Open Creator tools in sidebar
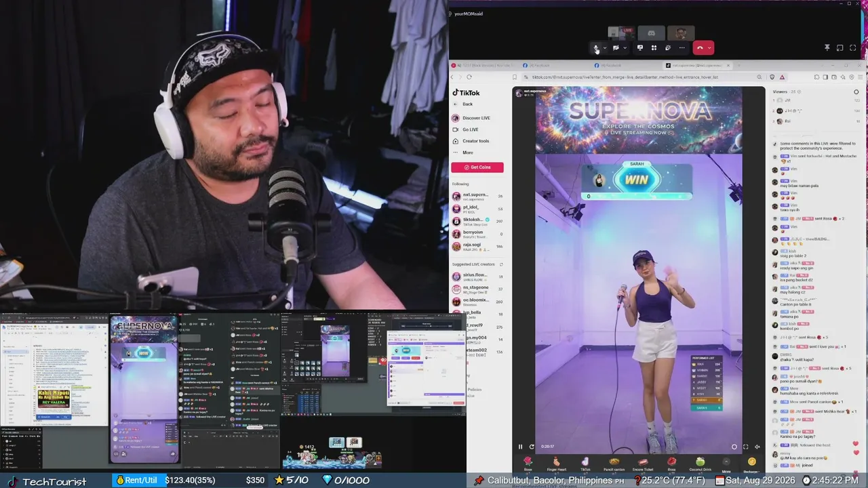The height and width of the screenshot is (488, 868). pyautogui.click(x=471, y=141)
